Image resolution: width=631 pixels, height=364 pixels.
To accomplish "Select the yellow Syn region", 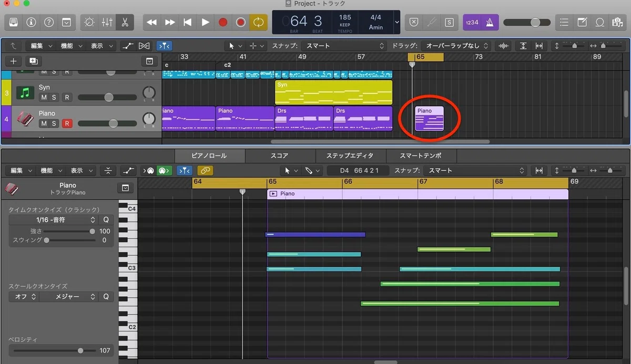I will (x=333, y=92).
